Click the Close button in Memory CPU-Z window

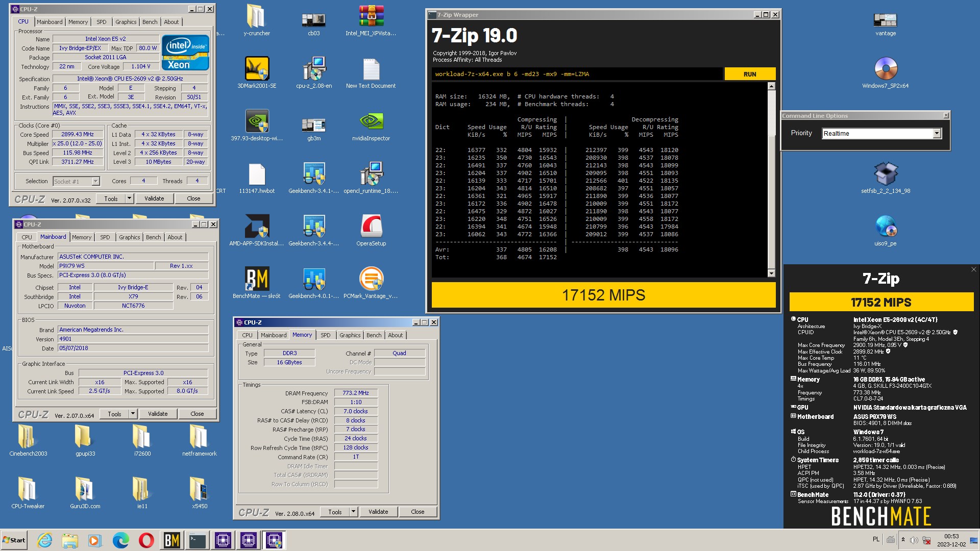[x=418, y=512]
